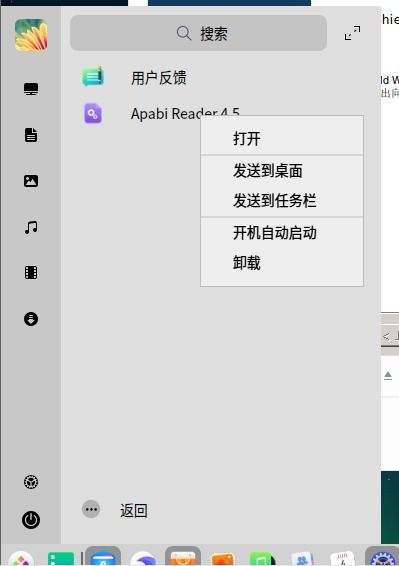Click the Apabi Reader 4.5 app name
The height and width of the screenshot is (566, 399).
click(x=185, y=113)
